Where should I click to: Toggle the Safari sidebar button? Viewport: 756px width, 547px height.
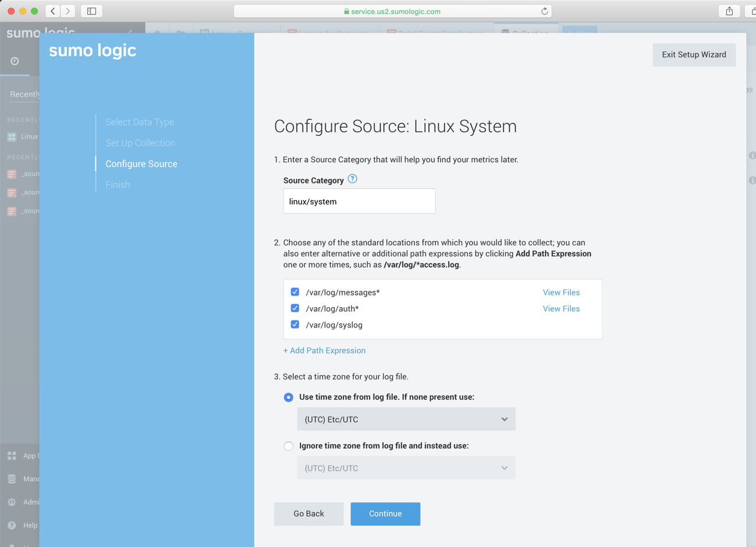point(92,11)
